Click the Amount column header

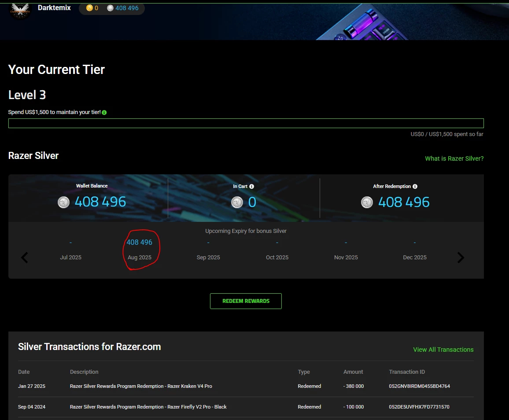point(353,372)
